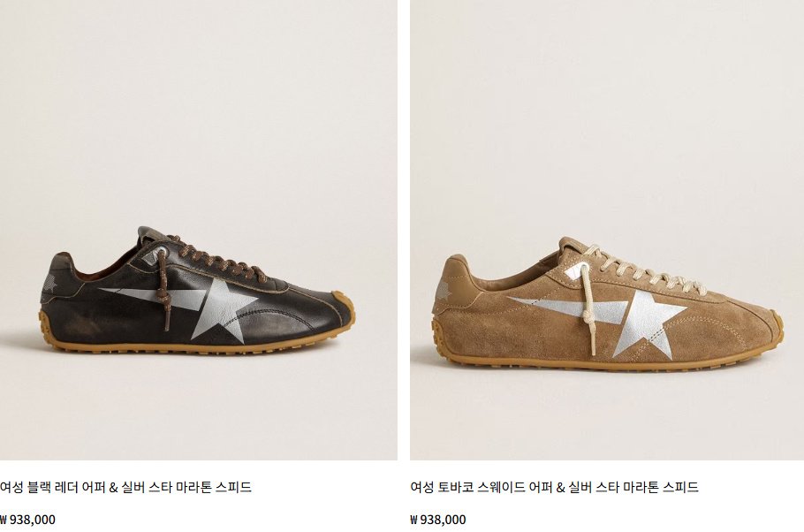Open the 여성 토바코 스웨이드 어퍼 product title
This screenshot has width=804, height=532.
554,487
